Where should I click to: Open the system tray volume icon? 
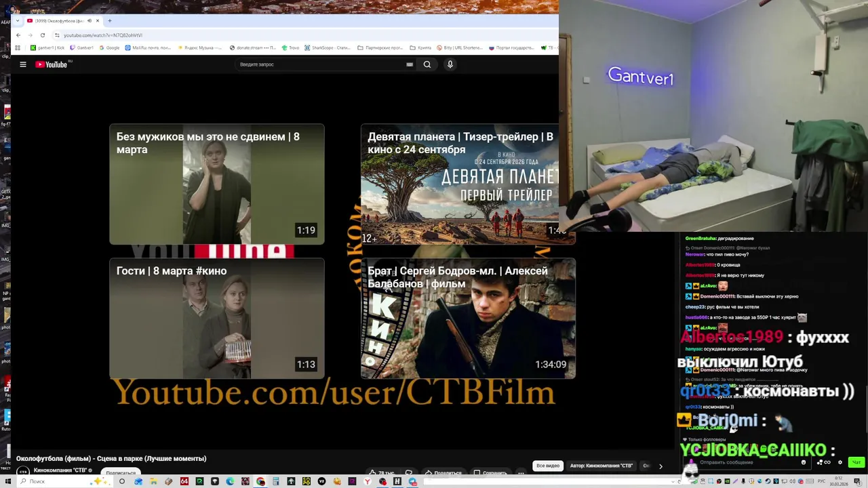pyautogui.click(x=792, y=481)
